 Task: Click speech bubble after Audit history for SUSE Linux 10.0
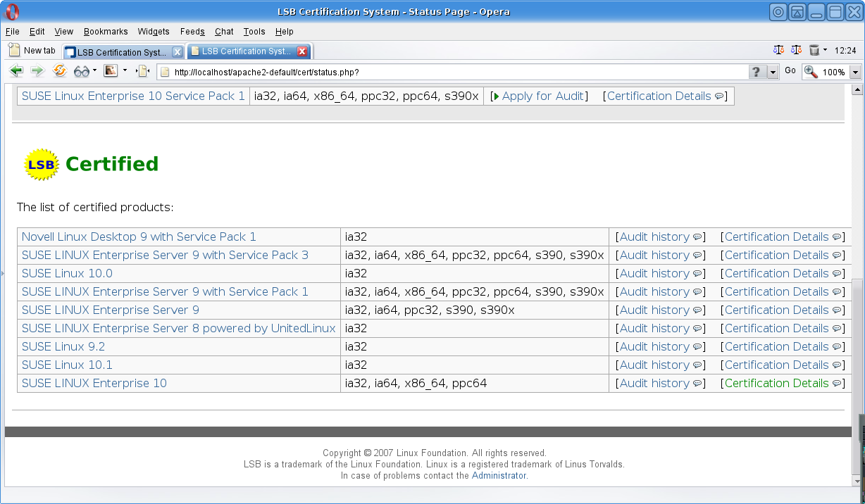[x=697, y=274]
